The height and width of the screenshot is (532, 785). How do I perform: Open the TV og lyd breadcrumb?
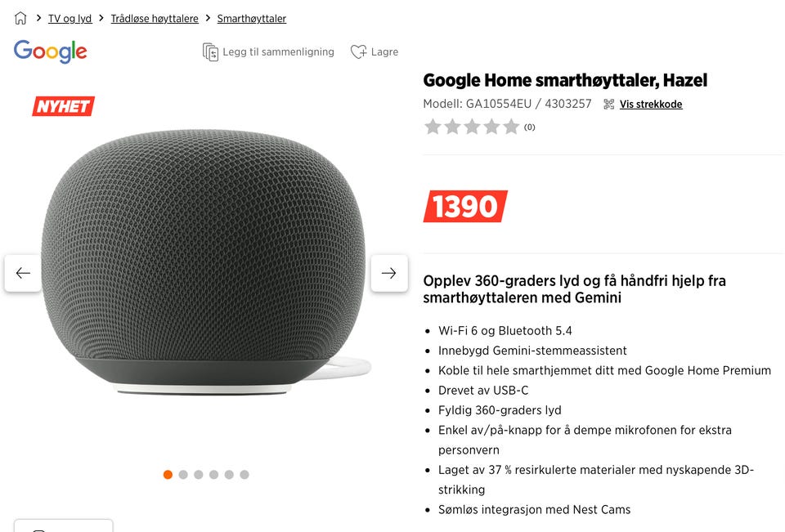tap(70, 19)
